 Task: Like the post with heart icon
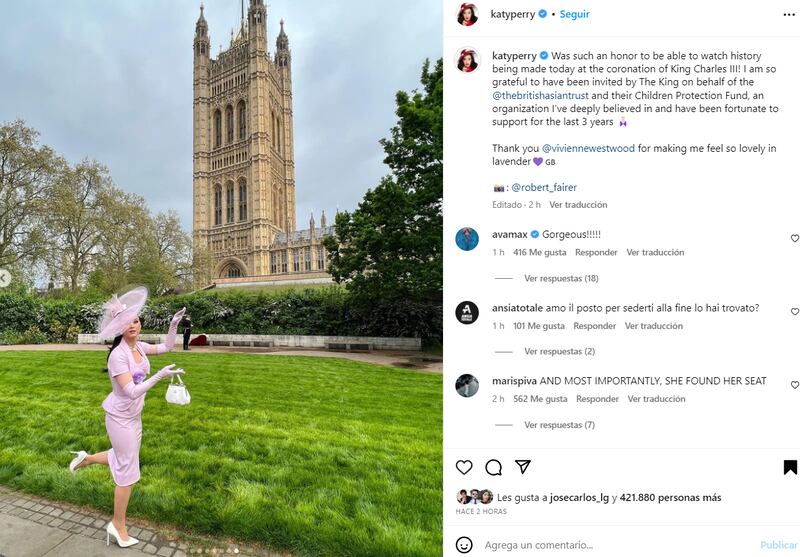point(464,467)
